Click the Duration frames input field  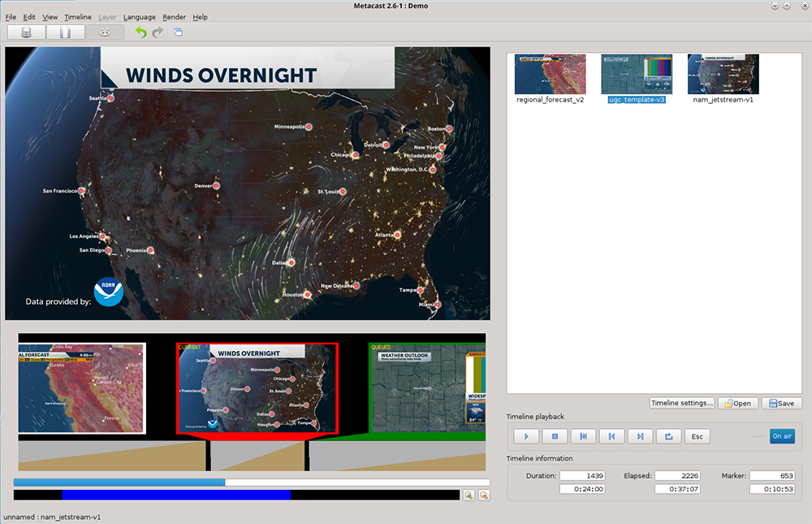point(582,475)
